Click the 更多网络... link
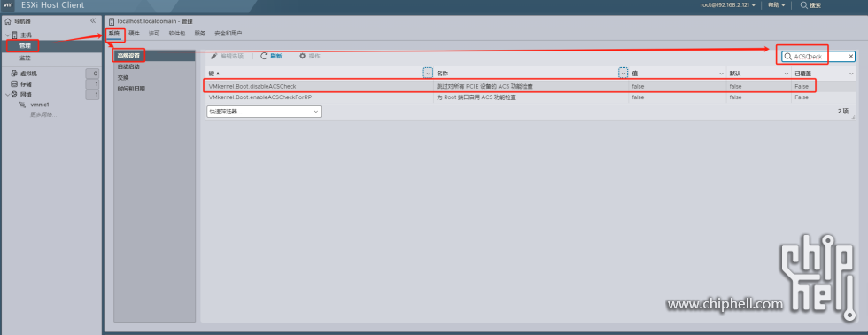This screenshot has width=868, height=335. pyautogui.click(x=43, y=114)
